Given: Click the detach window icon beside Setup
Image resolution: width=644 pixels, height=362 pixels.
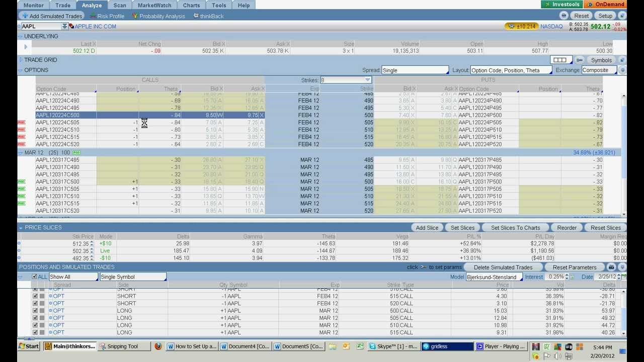Looking at the screenshot, I should (622, 16).
